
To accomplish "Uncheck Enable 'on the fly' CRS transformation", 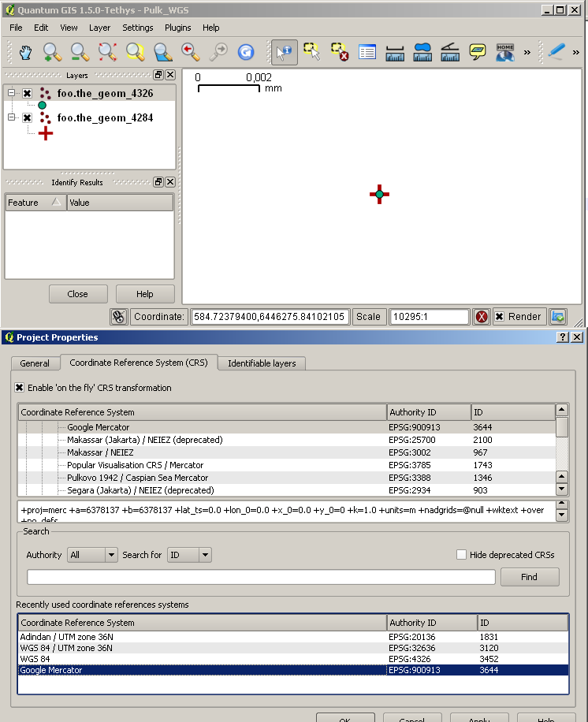I will click(20, 388).
